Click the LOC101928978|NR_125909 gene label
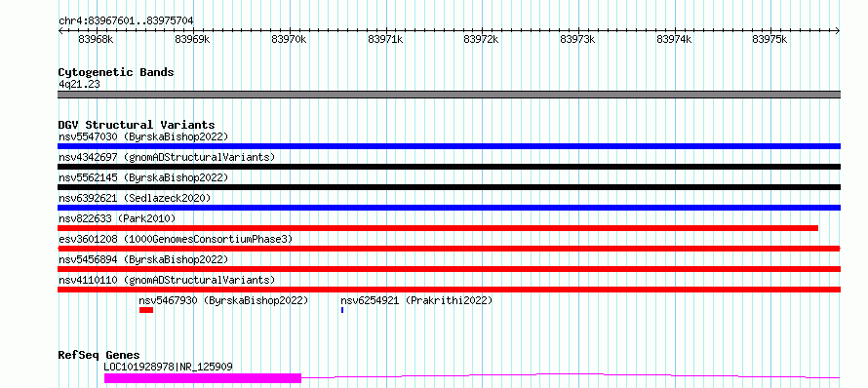This screenshot has width=868, height=388. pos(169,367)
